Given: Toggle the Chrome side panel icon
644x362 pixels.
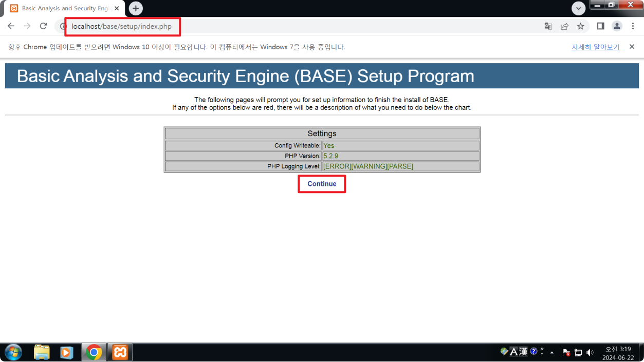Looking at the screenshot, I should pos(600,26).
